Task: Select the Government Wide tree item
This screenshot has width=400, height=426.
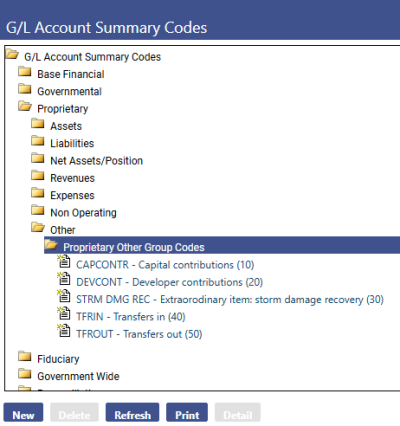Action: coord(78,376)
